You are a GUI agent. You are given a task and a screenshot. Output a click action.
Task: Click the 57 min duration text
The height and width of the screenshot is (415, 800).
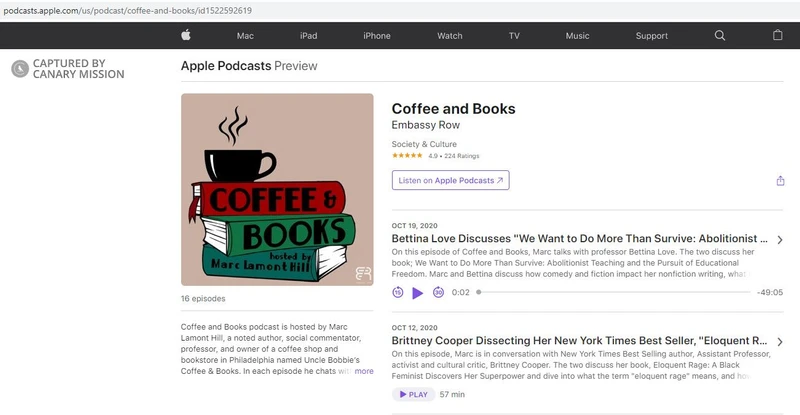[452, 395]
